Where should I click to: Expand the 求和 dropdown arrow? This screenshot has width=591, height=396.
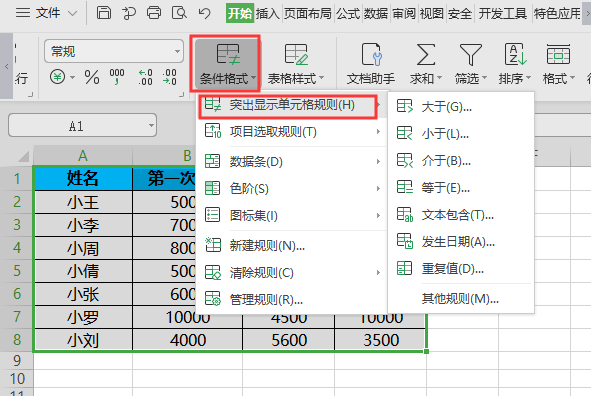tap(439, 79)
